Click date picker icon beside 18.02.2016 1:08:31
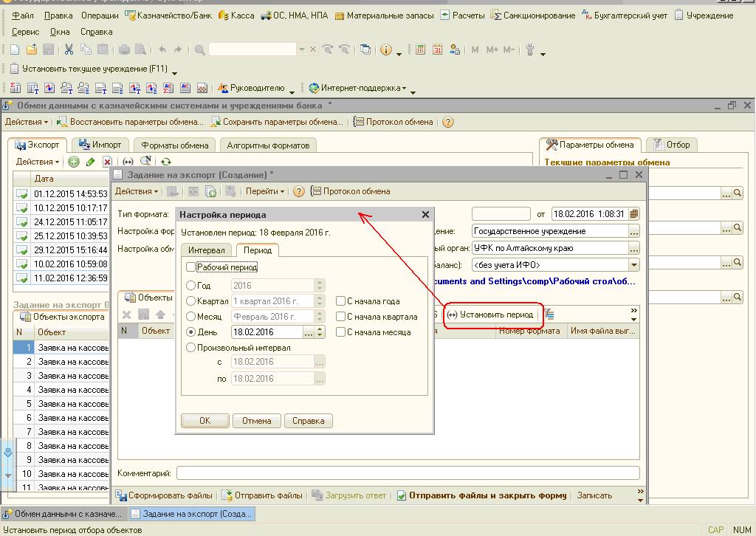 click(634, 214)
